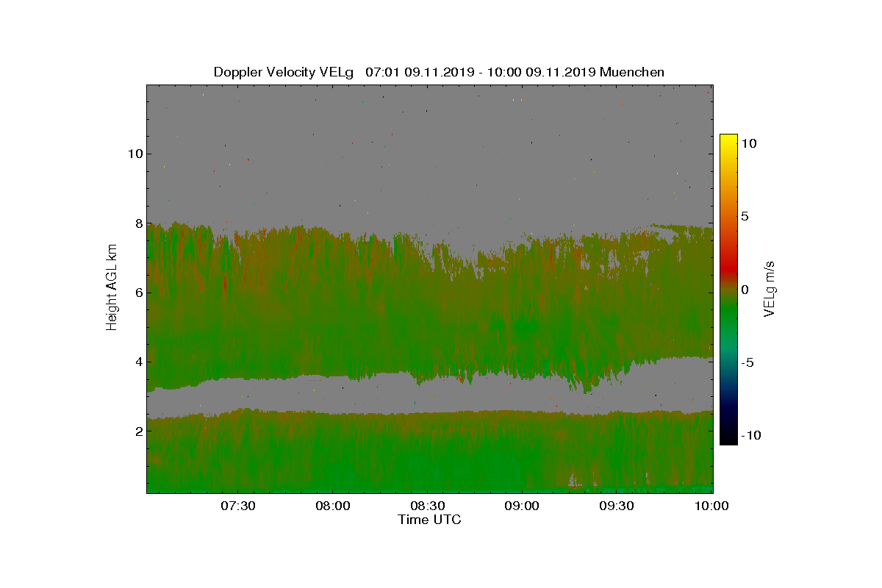
Task: Click the 09:30 time tick label
Action: coord(617,506)
